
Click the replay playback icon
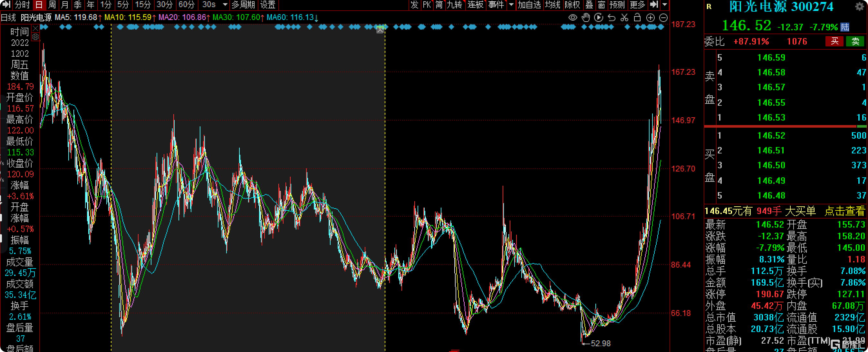pos(599,17)
